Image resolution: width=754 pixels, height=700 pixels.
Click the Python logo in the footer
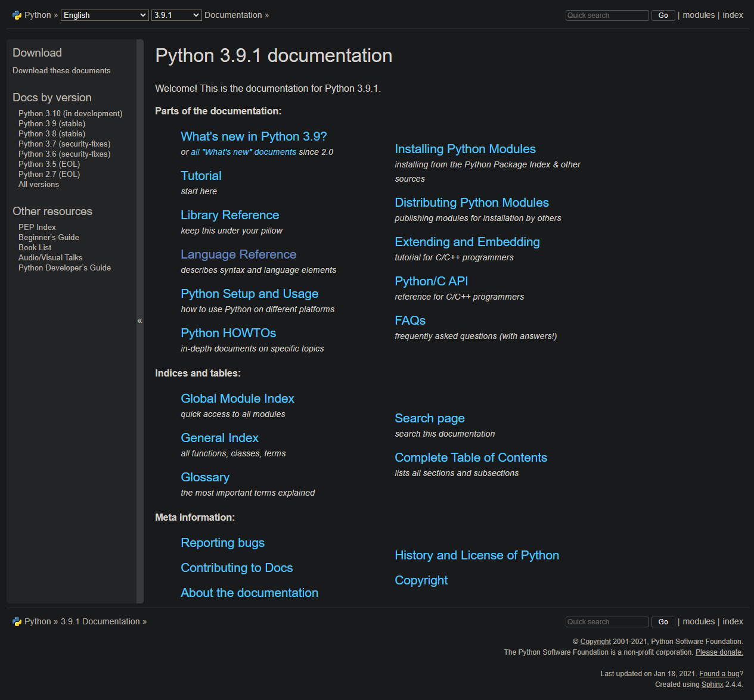(x=16, y=621)
